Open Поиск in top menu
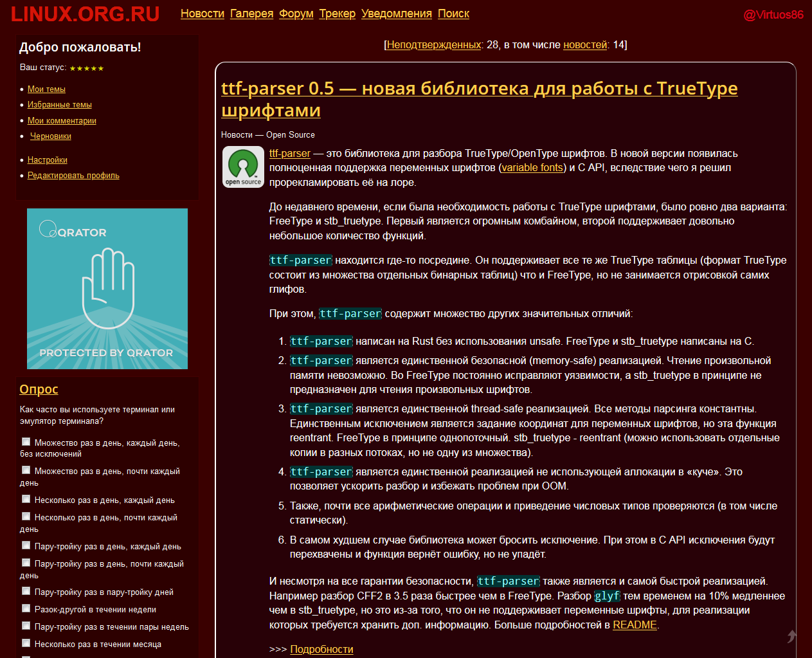Screen dimensions: 812x658 [x=454, y=14]
